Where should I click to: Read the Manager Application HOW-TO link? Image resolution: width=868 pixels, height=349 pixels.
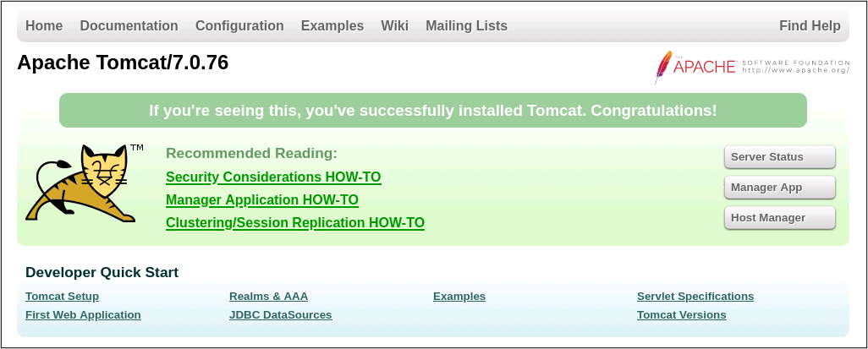(x=262, y=200)
